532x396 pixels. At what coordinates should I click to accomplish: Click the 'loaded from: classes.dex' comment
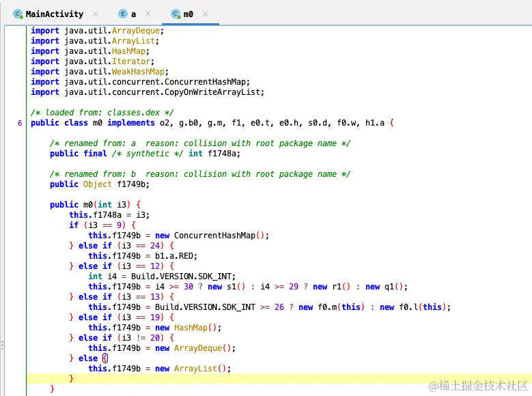[x=102, y=113]
